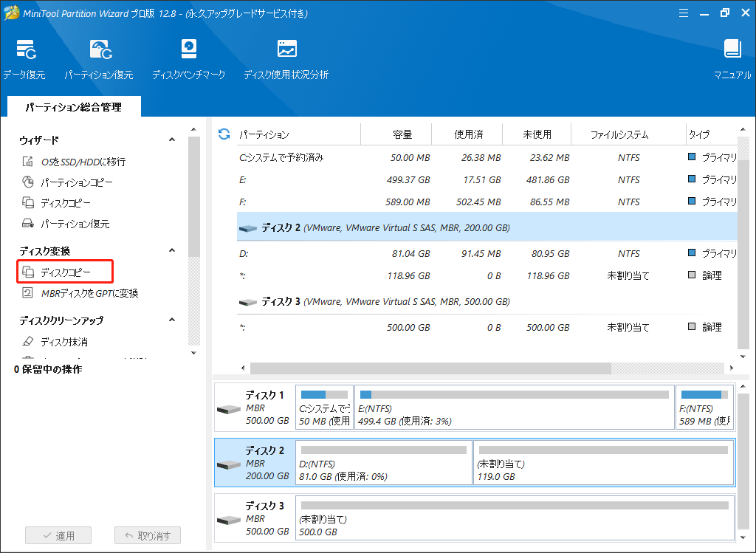Select the E: partition row

(x=487, y=180)
